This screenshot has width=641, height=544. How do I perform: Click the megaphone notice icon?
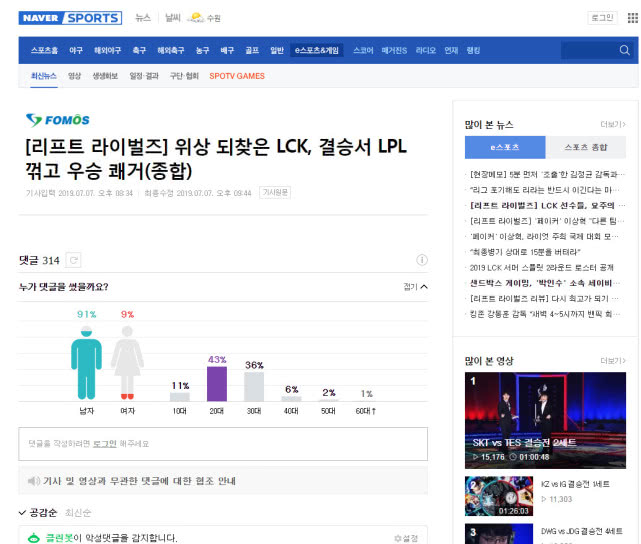(34, 481)
